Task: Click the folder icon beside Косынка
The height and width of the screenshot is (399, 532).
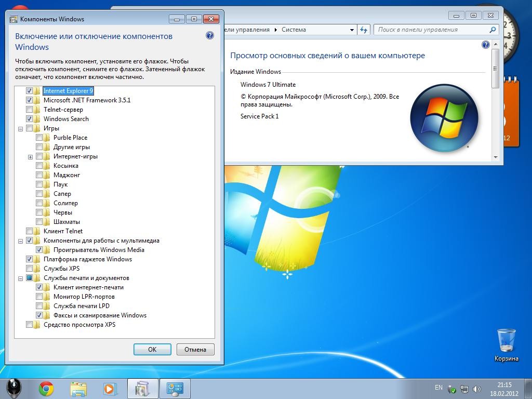Action: coord(47,166)
